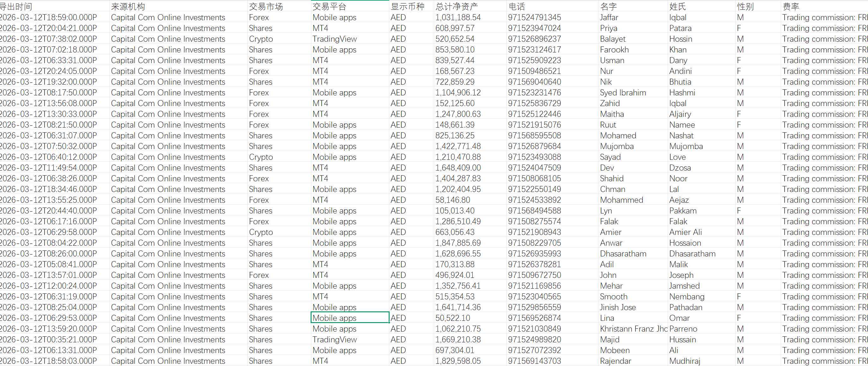
Task: Click TradingView cell in Balayet's row
Action: point(350,39)
